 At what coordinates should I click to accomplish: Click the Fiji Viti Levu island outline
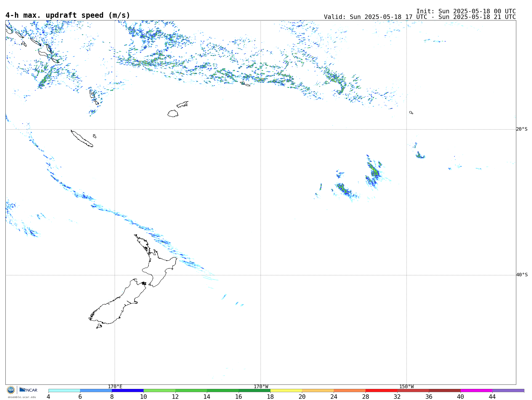coord(173,113)
